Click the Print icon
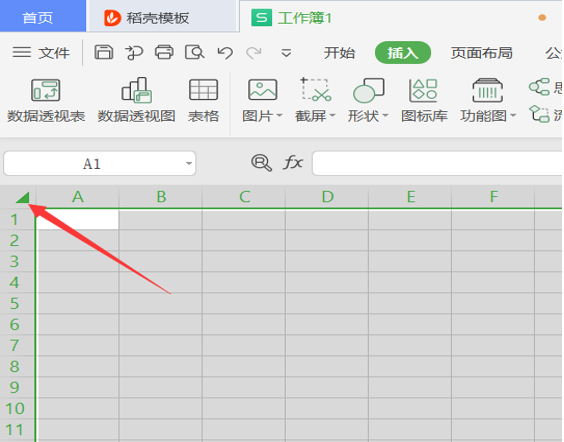564x442 pixels. pos(164,53)
